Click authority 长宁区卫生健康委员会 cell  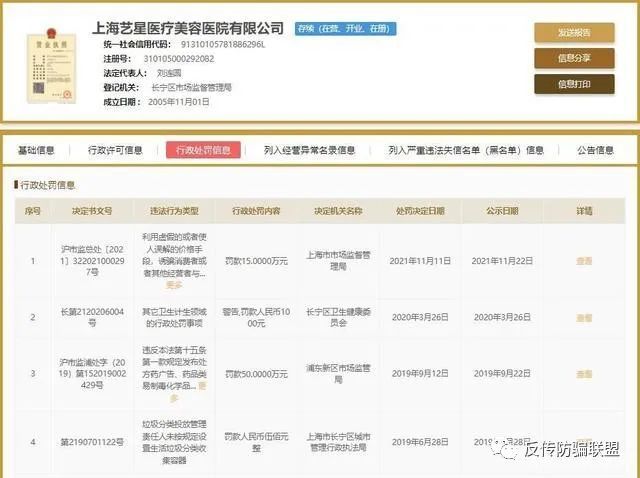pyautogui.click(x=338, y=318)
